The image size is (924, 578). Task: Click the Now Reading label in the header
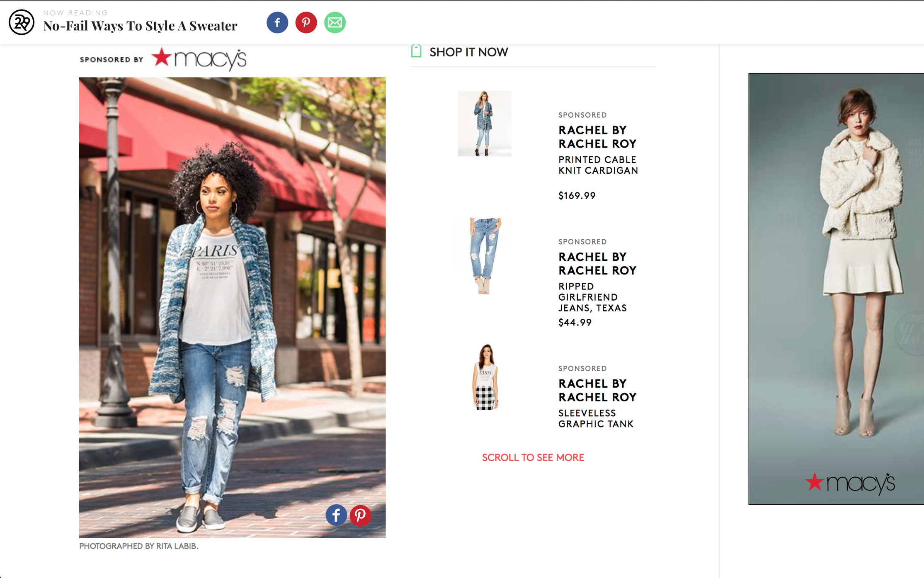coord(75,13)
